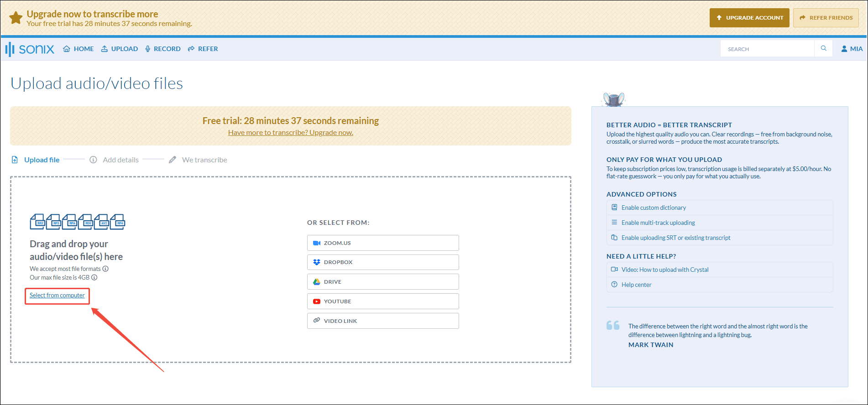Click the Upload tray icon in navbar
868x405 pixels.
[x=105, y=49]
